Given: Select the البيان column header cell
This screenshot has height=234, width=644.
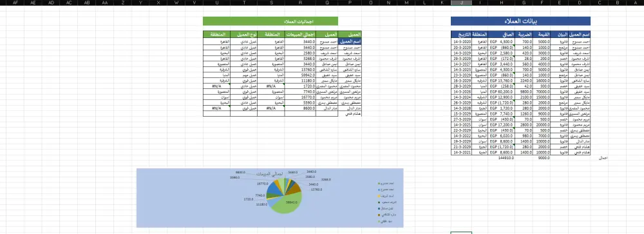Looking at the screenshot, I should pyautogui.click(x=560, y=34).
